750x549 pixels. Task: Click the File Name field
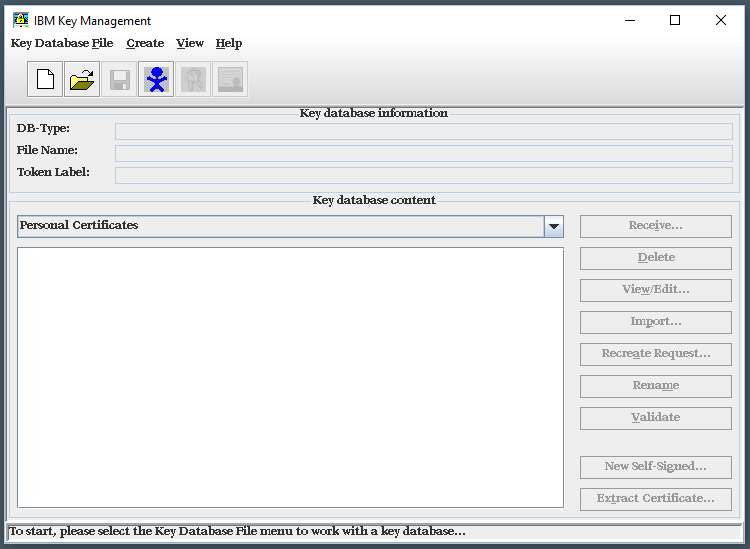[x=424, y=154]
